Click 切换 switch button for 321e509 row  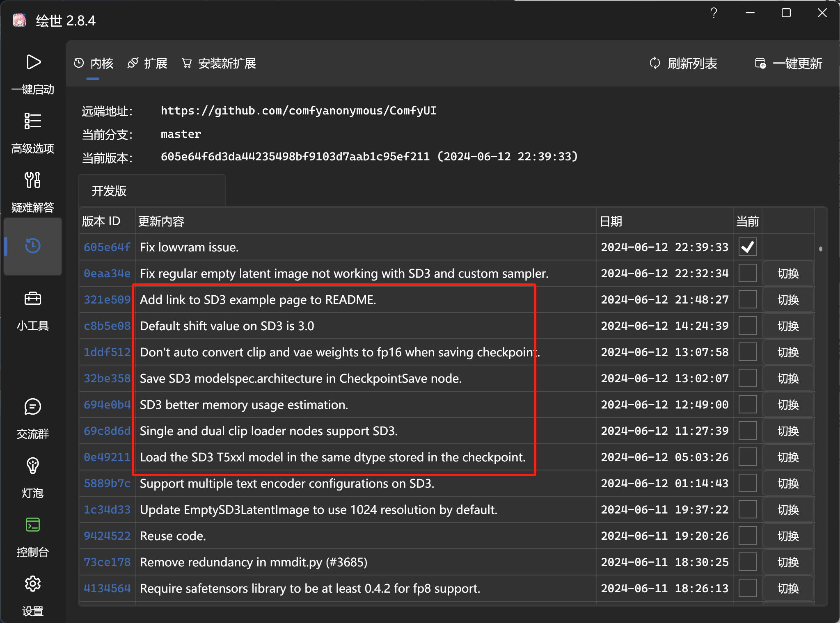[788, 300]
